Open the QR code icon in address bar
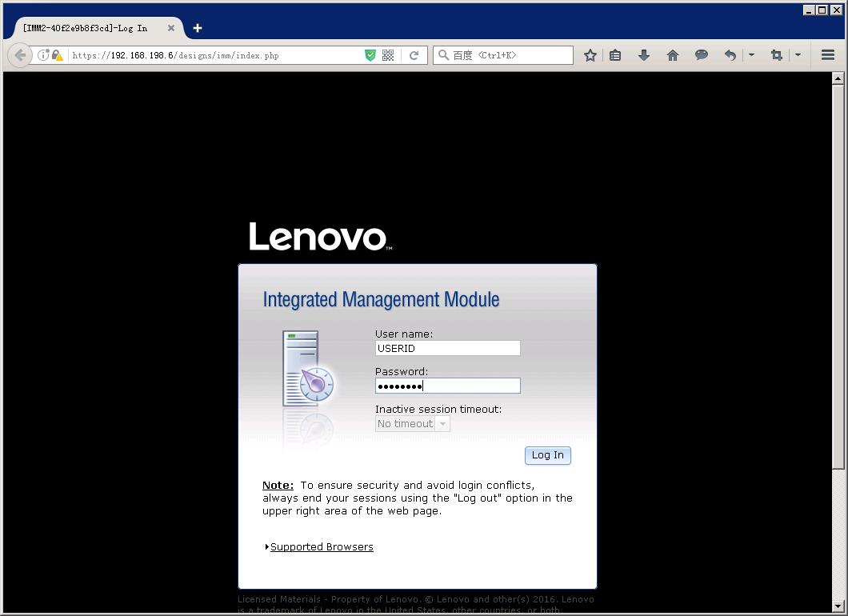 click(388, 55)
